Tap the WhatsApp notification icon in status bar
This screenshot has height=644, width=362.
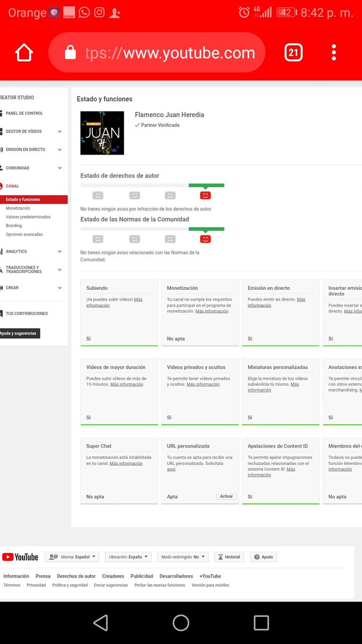pyautogui.click(x=84, y=12)
